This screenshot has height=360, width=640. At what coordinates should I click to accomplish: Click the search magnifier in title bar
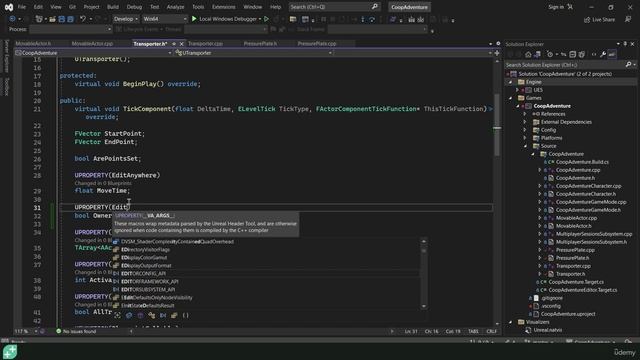[x=374, y=7]
